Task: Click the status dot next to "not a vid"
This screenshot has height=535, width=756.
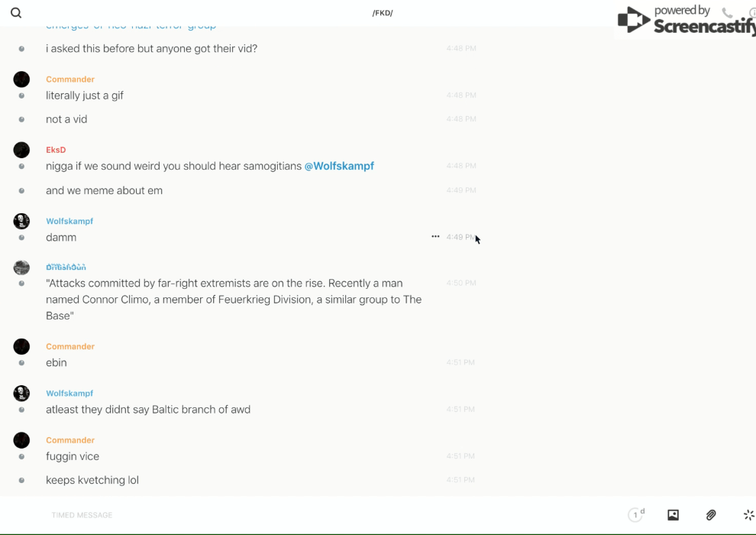Action: 21,119
